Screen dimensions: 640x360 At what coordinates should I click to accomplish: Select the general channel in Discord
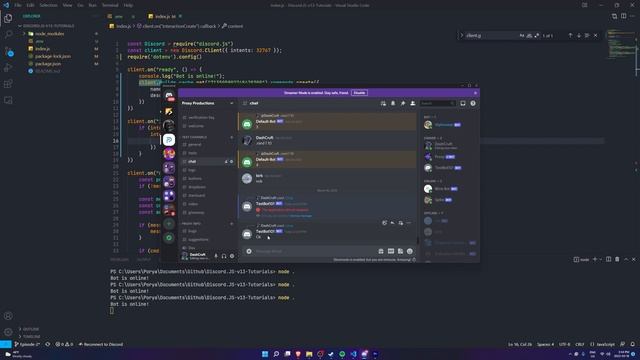click(194, 144)
